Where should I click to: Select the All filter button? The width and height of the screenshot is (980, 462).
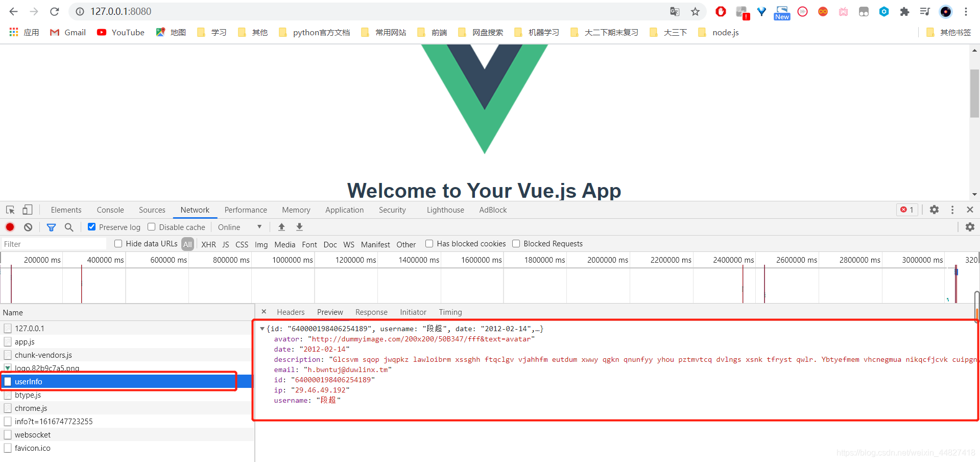[187, 244]
